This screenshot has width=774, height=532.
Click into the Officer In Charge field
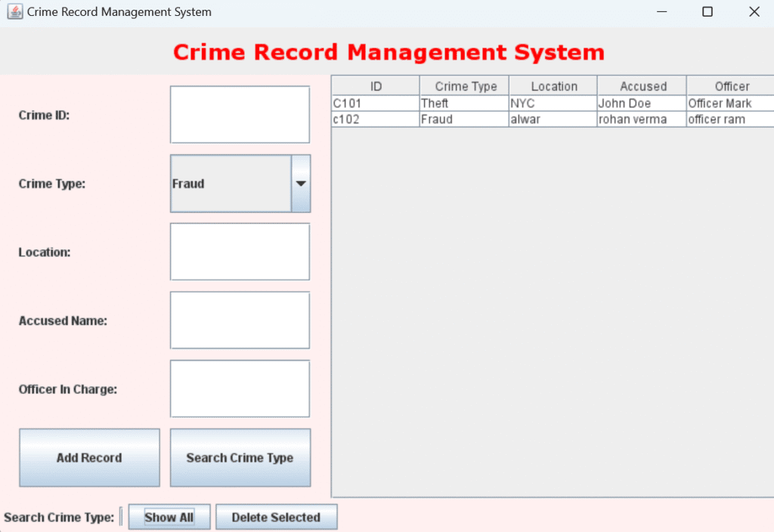[240, 388]
